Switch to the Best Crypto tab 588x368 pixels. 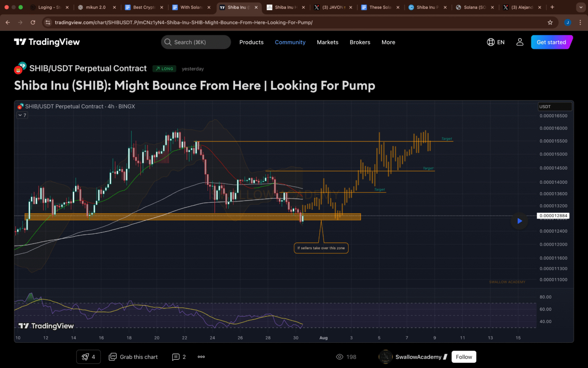click(x=144, y=7)
